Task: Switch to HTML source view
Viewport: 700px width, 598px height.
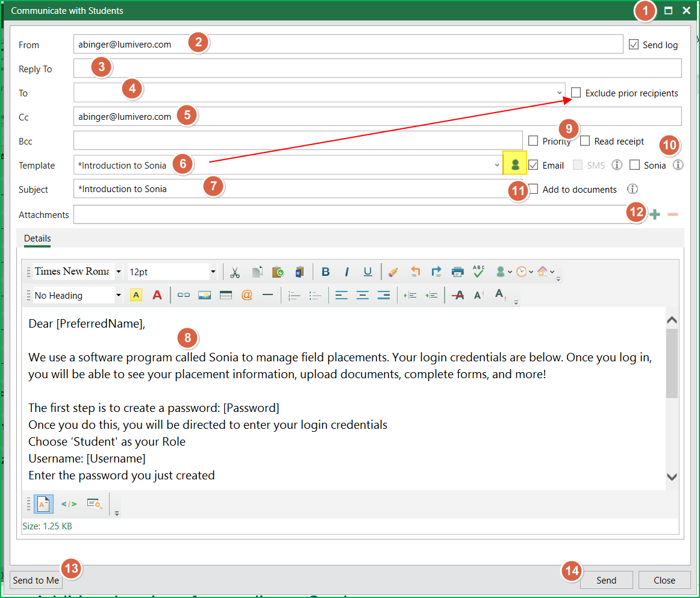Action: (69, 504)
